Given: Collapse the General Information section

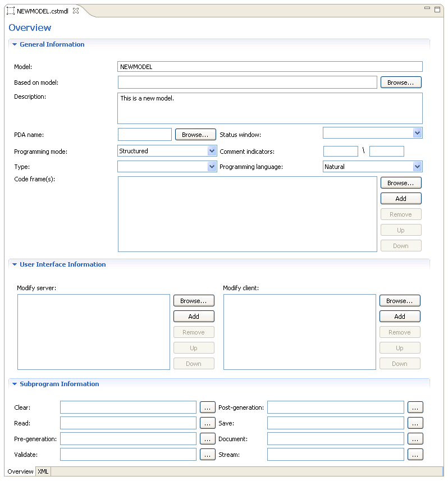Looking at the screenshot, I should click(x=15, y=44).
